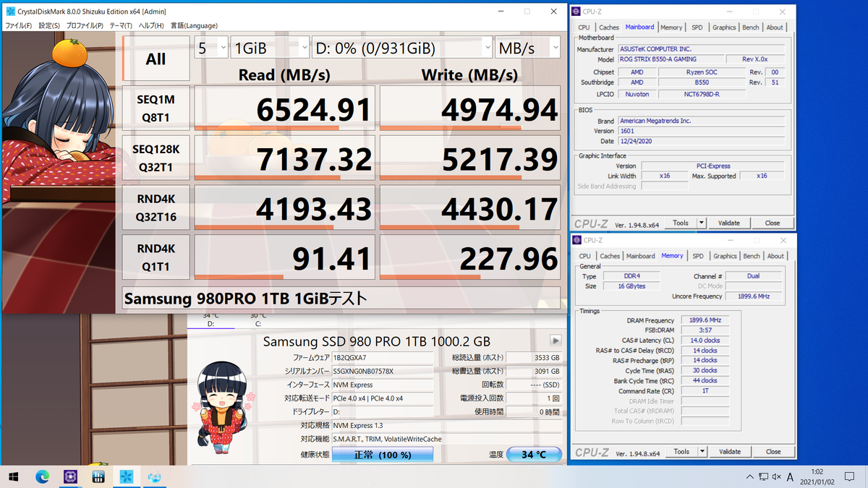Start all benchmarks with the All button
The width and height of the screenshot is (868, 488).
pos(156,59)
